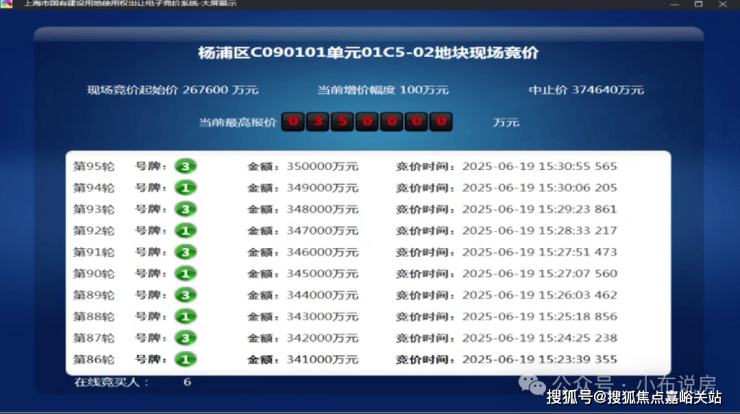Image resolution: width=740 pixels, height=414 pixels.
Task: Click the 中止价 374640万元 value
Action: point(607,90)
